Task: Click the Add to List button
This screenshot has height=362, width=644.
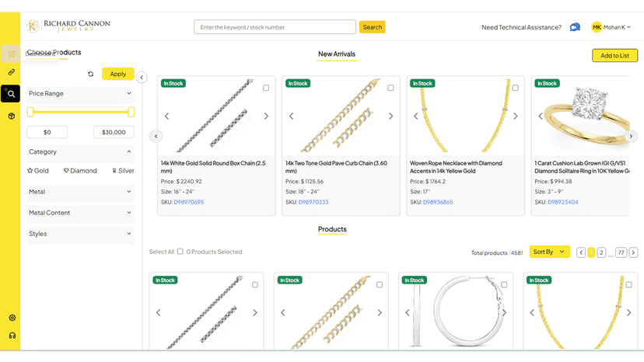Action: [615, 55]
